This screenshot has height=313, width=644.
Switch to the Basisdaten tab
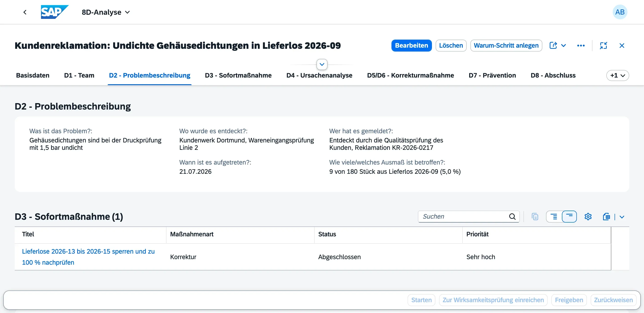coord(33,75)
